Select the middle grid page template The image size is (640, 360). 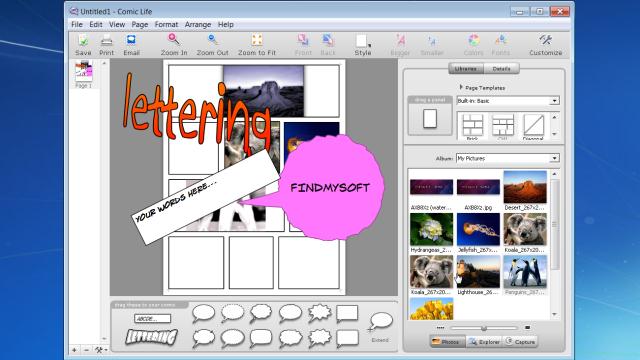(503, 126)
